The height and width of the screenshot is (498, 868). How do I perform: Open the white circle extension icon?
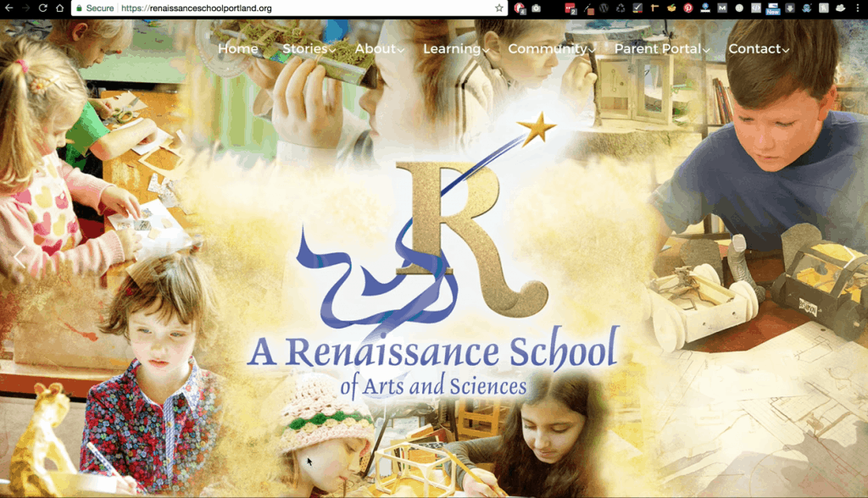tap(739, 8)
